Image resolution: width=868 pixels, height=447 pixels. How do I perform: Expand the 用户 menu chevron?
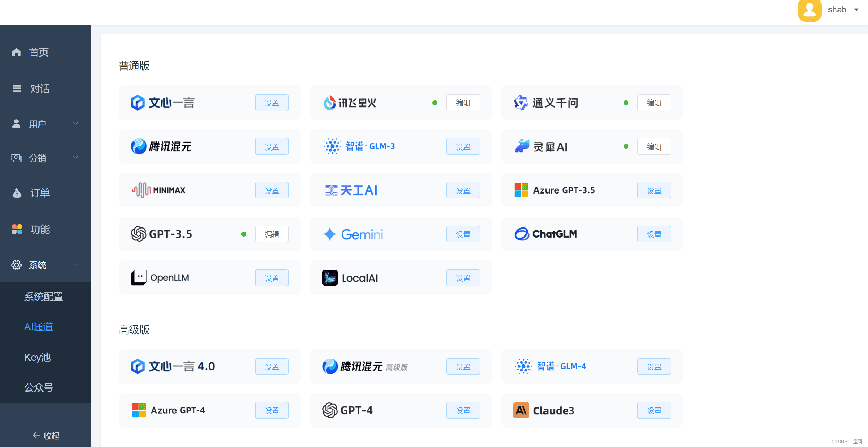click(x=75, y=123)
